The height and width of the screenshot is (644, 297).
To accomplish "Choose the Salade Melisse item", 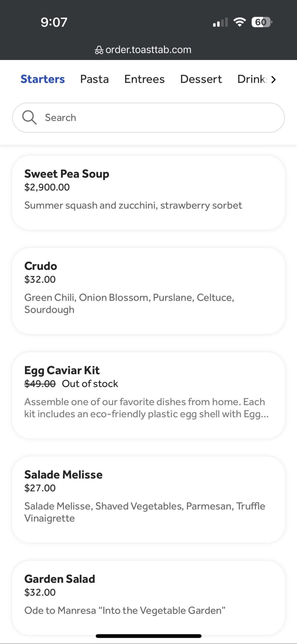I will tap(148, 500).
